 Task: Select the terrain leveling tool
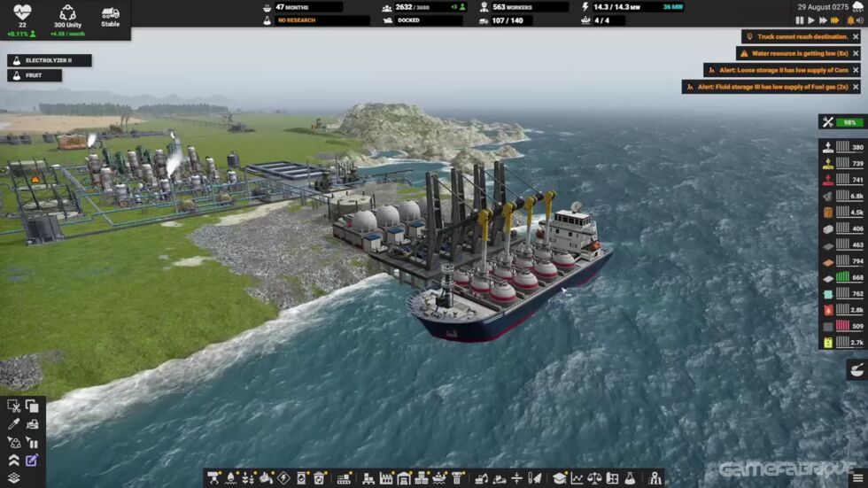516,478
